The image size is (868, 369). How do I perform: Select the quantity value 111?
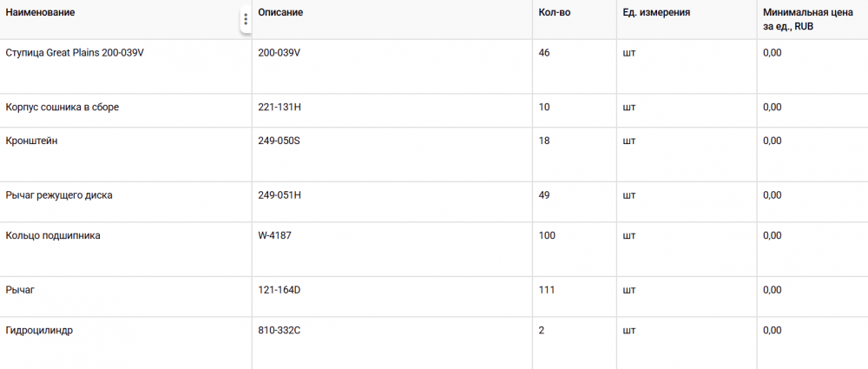click(547, 289)
